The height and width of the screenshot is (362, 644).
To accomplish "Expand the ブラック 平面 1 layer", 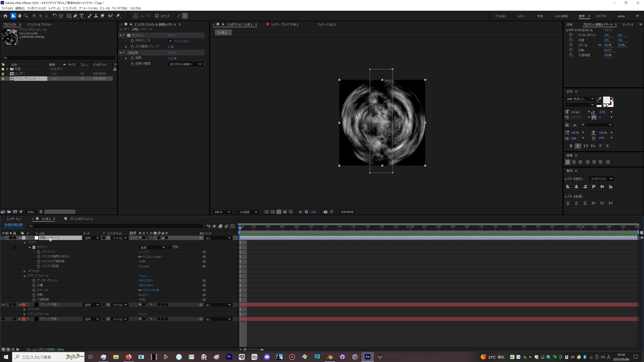I will [19, 319].
